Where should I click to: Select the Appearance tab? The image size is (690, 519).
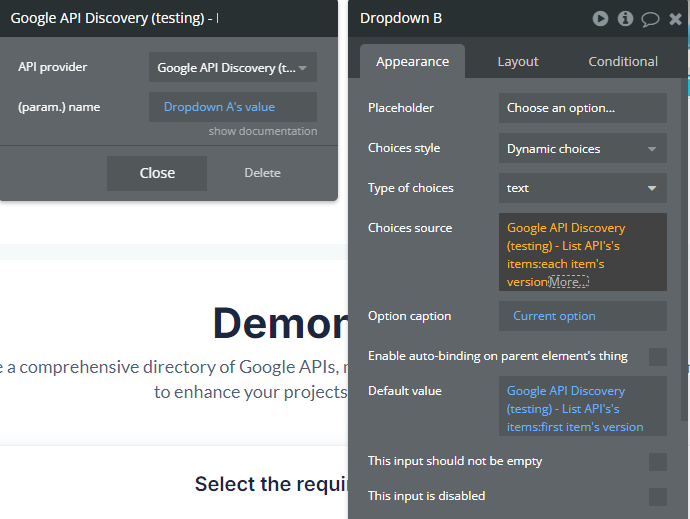point(412,62)
